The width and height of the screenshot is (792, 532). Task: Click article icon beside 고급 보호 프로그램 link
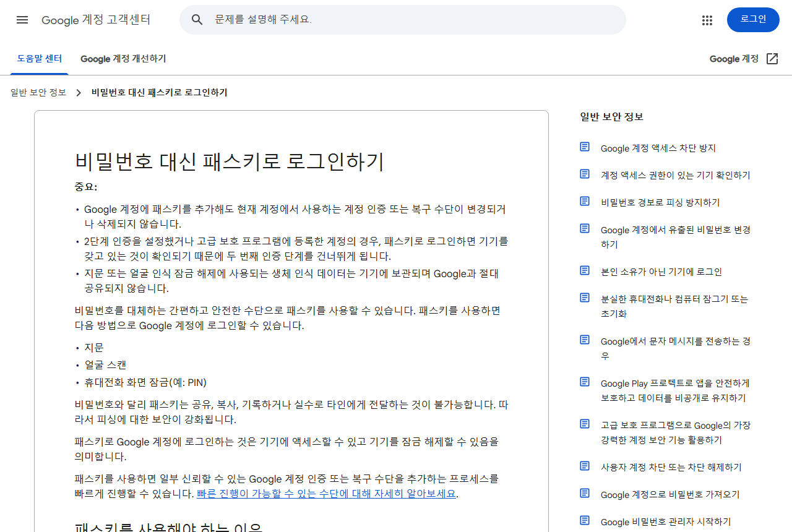pos(585,424)
